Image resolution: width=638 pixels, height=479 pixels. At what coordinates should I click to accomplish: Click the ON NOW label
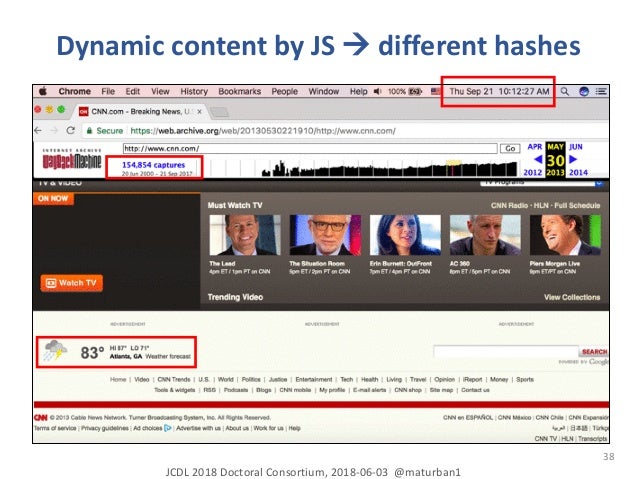point(53,198)
